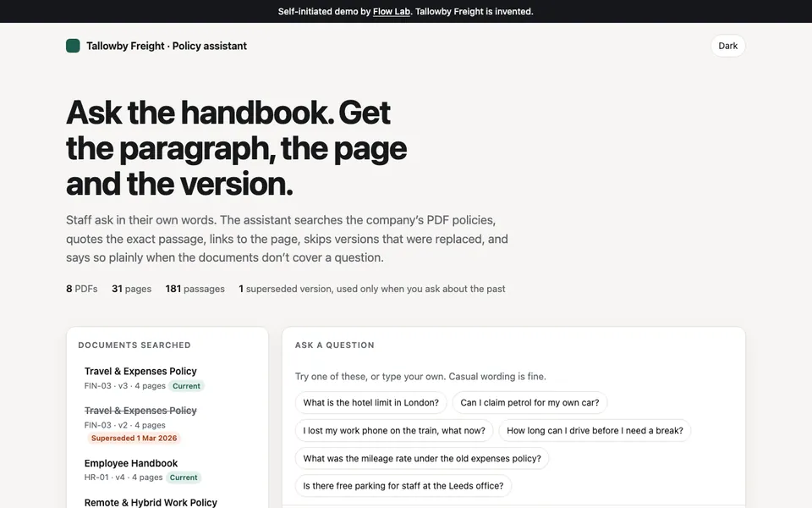Viewport: 812px width, 508px height.
Task: Open current Travel & Expenses Policy document
Action: pos(140,371)
